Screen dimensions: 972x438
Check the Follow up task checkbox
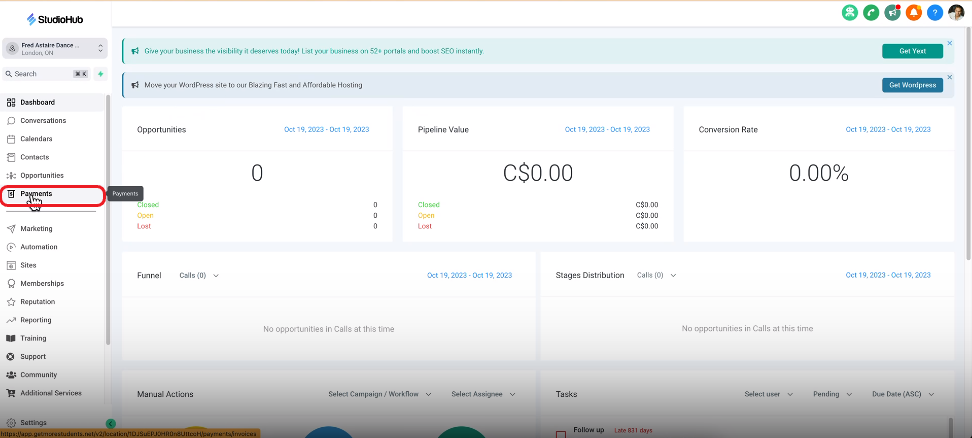(x=560, y=434)
